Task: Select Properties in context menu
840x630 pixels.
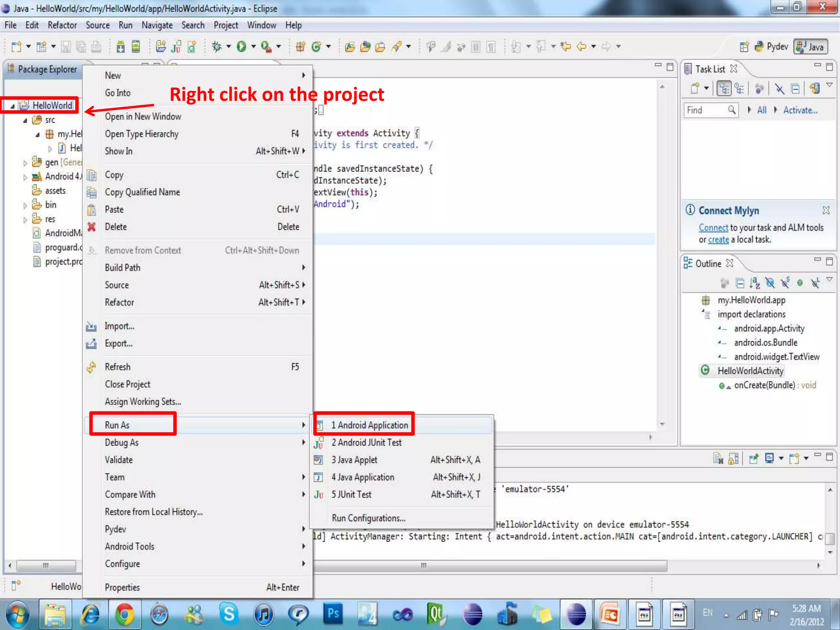Action: pyautogui.click(x=198, y=587)
